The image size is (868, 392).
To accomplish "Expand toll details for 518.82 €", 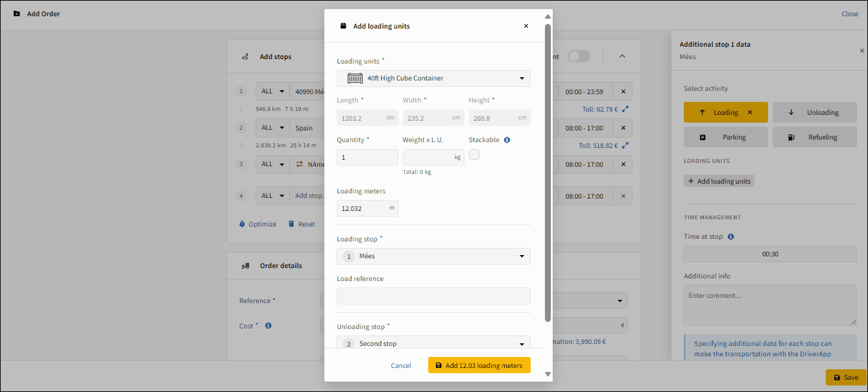I will (x=625, y=146).
